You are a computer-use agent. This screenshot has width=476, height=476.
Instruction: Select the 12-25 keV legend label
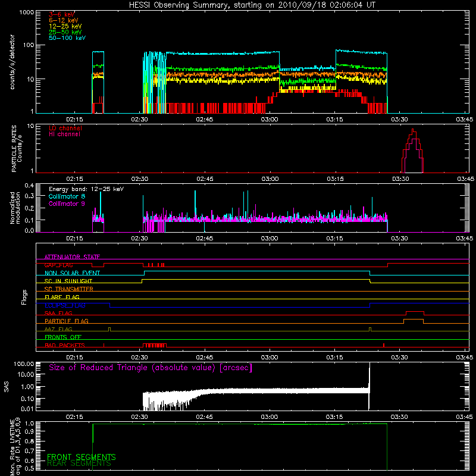click(65, 26)
